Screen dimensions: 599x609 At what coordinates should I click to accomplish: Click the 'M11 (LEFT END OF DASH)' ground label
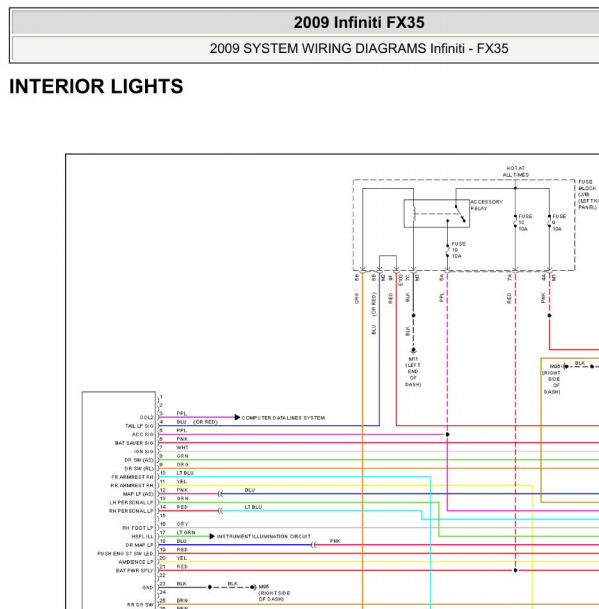point(413,372)
